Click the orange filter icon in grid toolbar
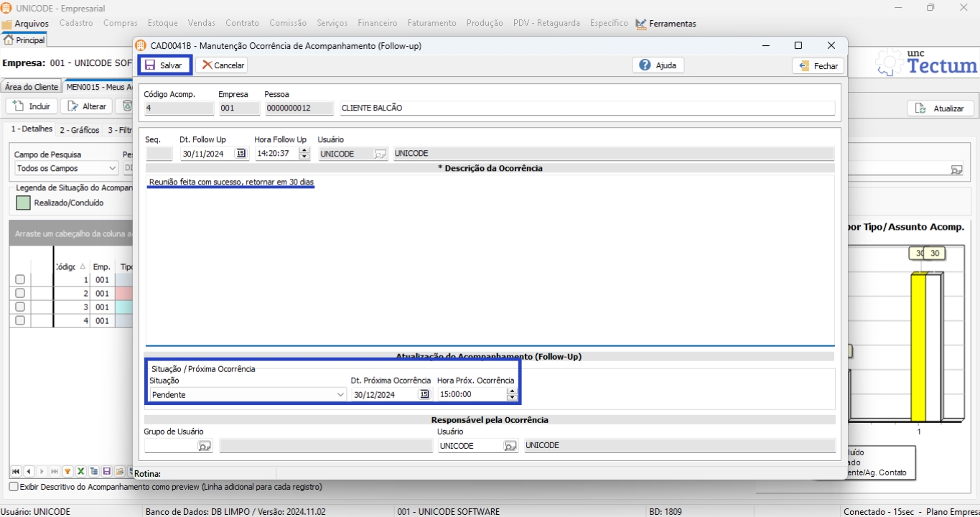This screenshot has height=517, width=980. tap(67, 472)
